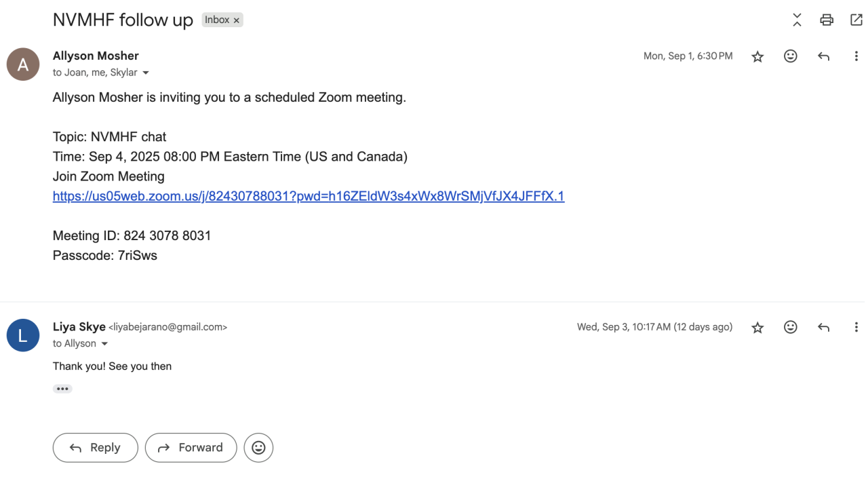Star Liya Skye's reply message
Screen dimensions: 868x500
coord(757,328)
